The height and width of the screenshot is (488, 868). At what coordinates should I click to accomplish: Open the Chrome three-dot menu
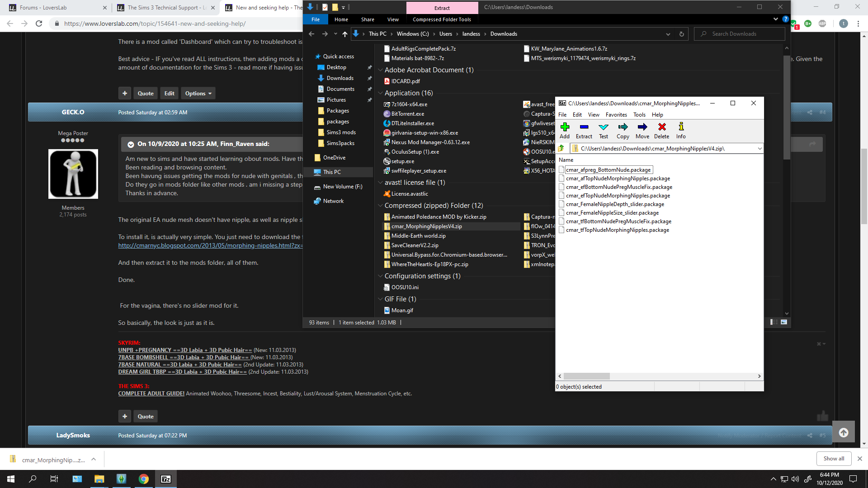pyautogui.click(x=858, y=23)
